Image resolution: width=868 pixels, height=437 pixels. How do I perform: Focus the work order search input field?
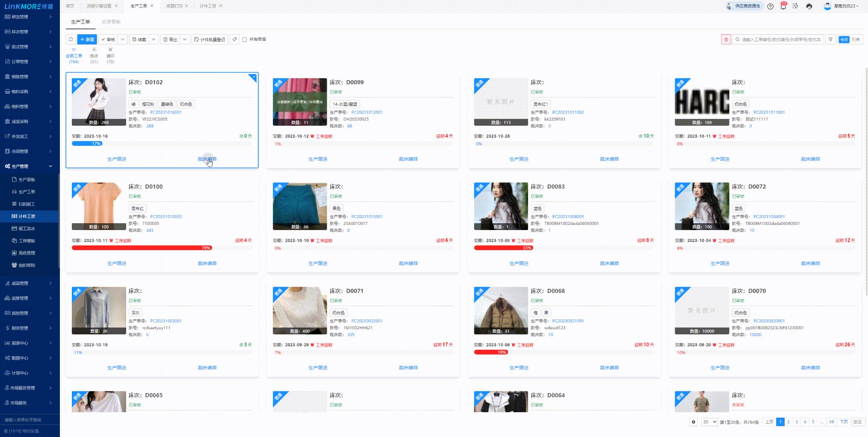[x=778, y=39]
